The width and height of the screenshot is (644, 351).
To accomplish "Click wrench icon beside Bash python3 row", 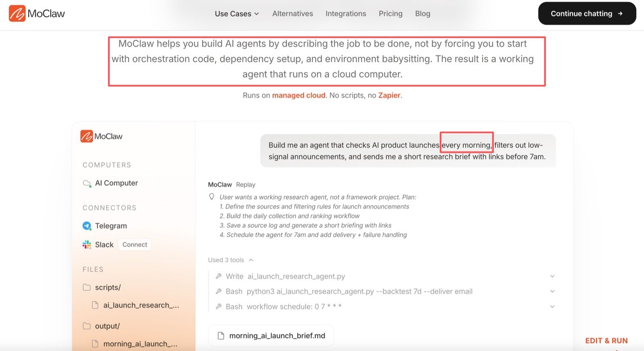I will pyautogui.click(x=219, y=291).
